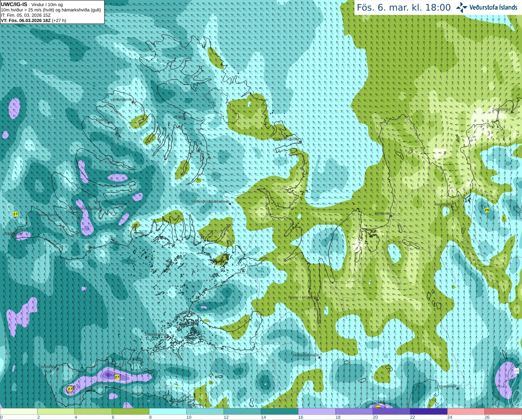
Task: Click the Veðurstofa Íslands logo
Action: tap(487, 7)
